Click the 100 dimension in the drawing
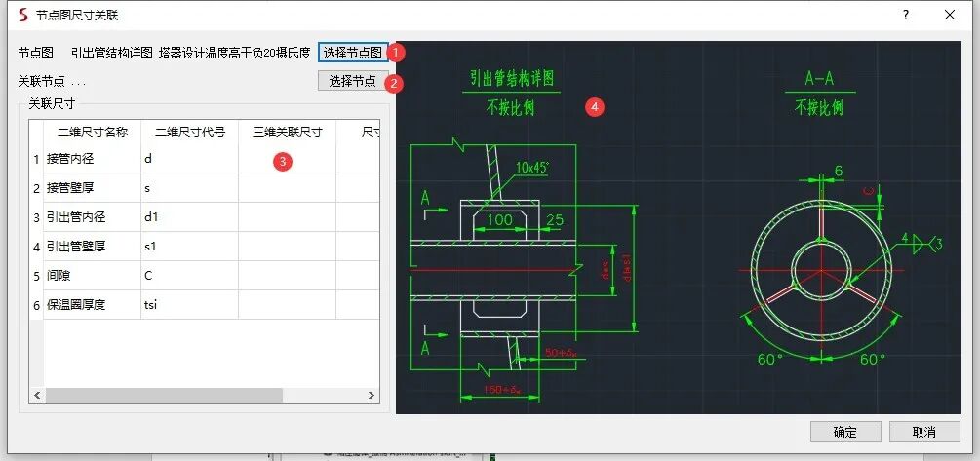 click(499, 220)
